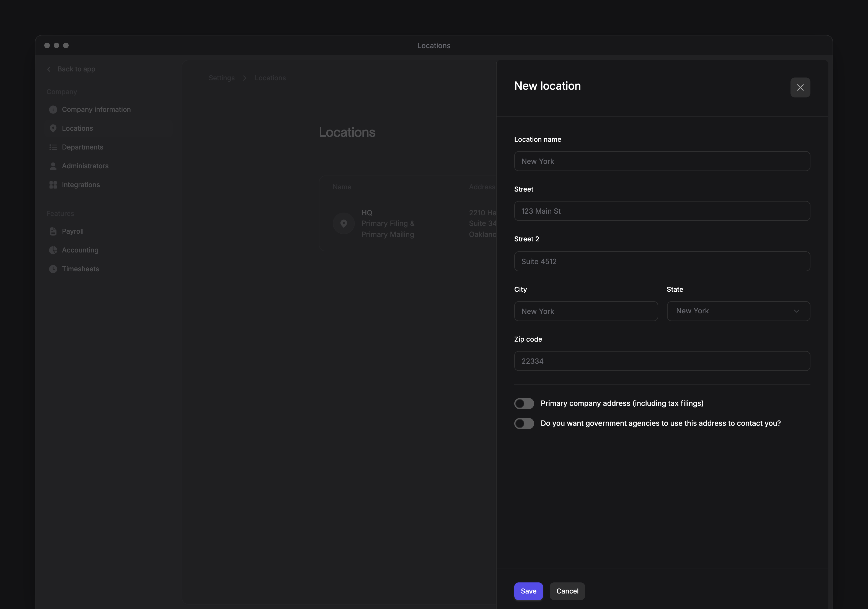Click the Street input field
The image size is (868, 609).
(662, 211)
